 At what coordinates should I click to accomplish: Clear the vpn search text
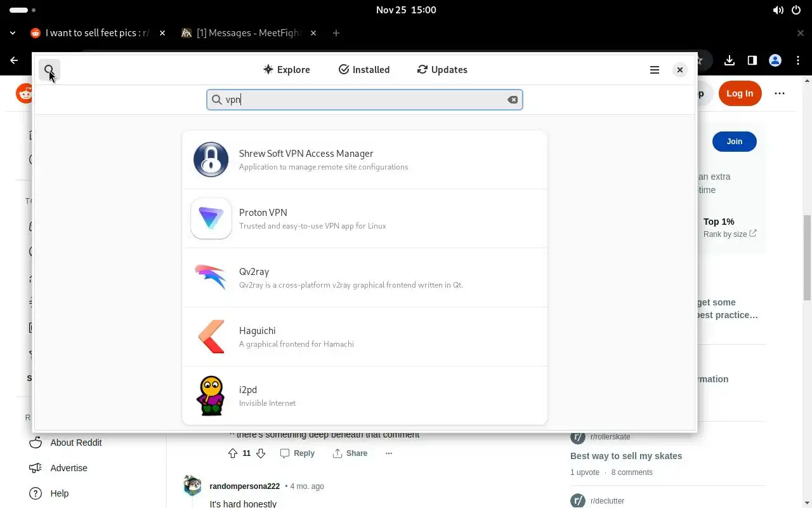(513, 100)
